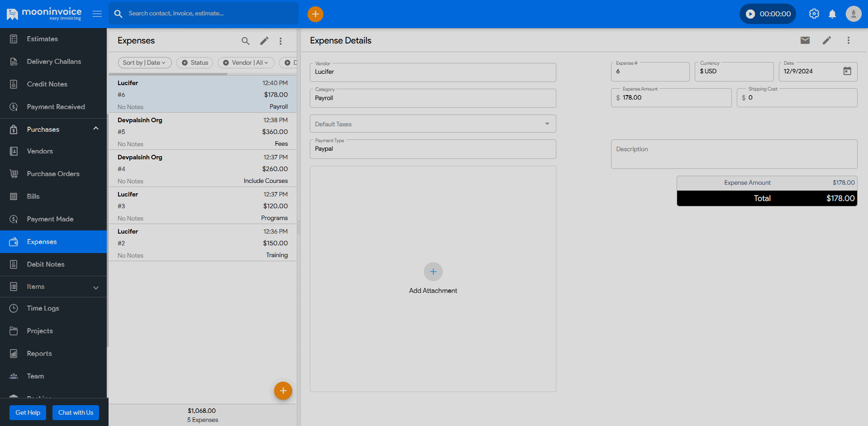
Task: Click the Get Help button
Action: click(28, 412)
